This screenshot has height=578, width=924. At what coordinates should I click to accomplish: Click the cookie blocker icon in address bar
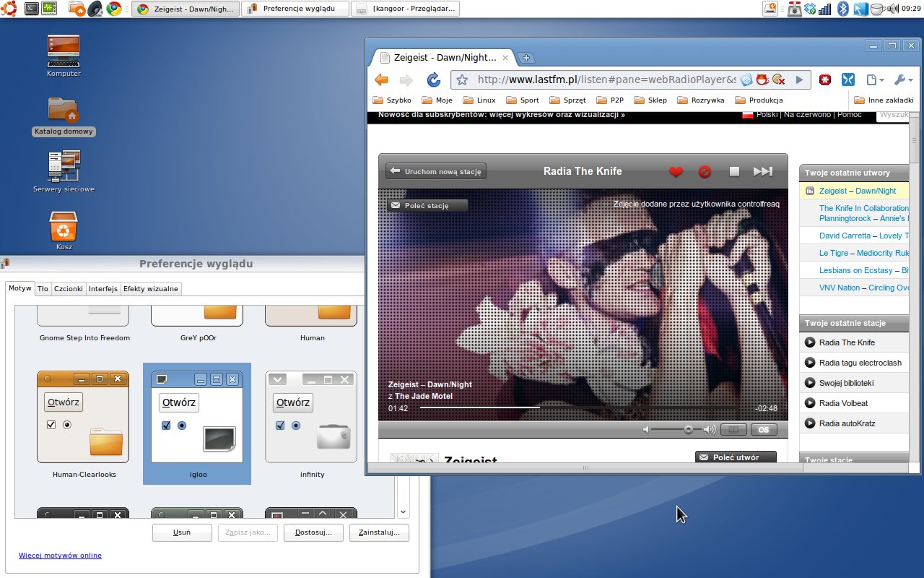778,79
